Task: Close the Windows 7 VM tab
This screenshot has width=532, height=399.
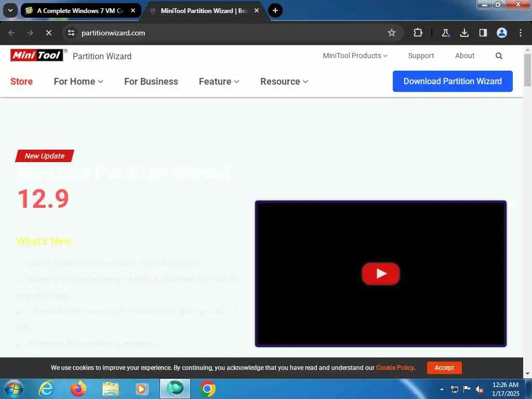Action: tap(133, 10)
